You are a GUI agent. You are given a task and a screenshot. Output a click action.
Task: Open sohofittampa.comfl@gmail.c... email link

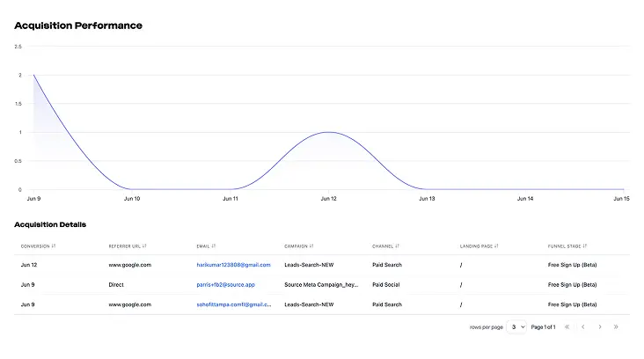pyautogui.click(x=234, y=304)
